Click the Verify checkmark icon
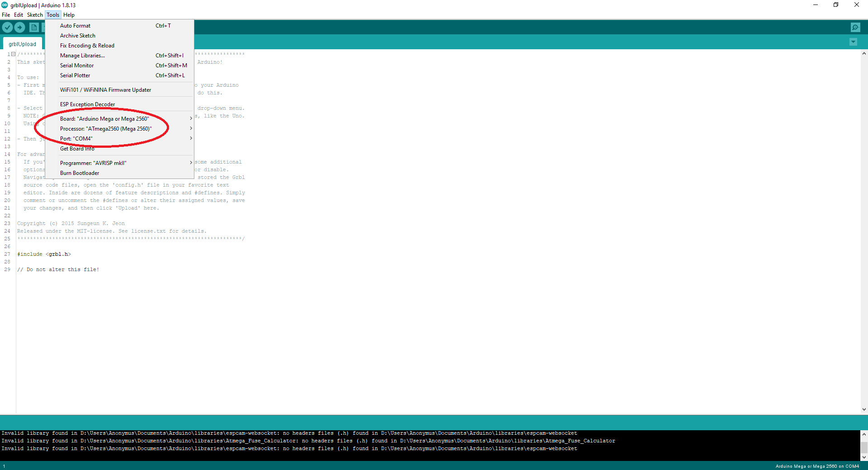The height and width of the screenshot is (470, 868). (7, 28)
